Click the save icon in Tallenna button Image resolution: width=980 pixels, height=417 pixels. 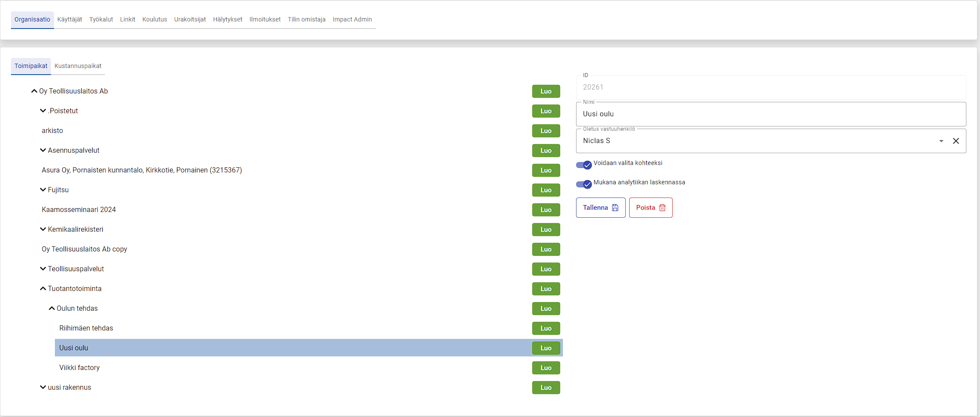[x=615, y=208]
